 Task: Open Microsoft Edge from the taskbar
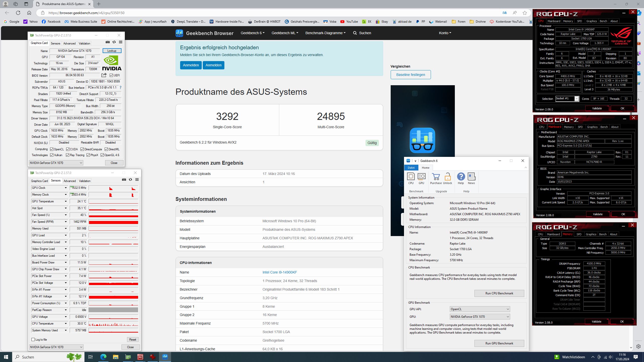(103, 357)
